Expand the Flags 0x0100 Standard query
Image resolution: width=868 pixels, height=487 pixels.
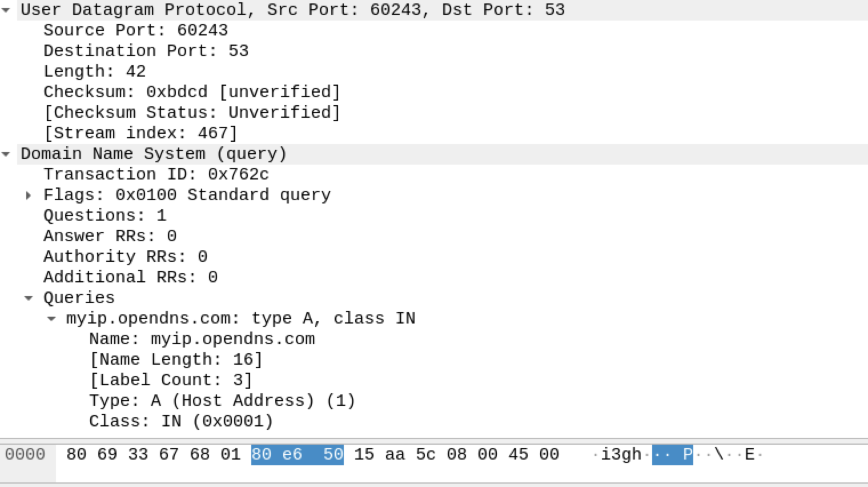tap(29, 195)
